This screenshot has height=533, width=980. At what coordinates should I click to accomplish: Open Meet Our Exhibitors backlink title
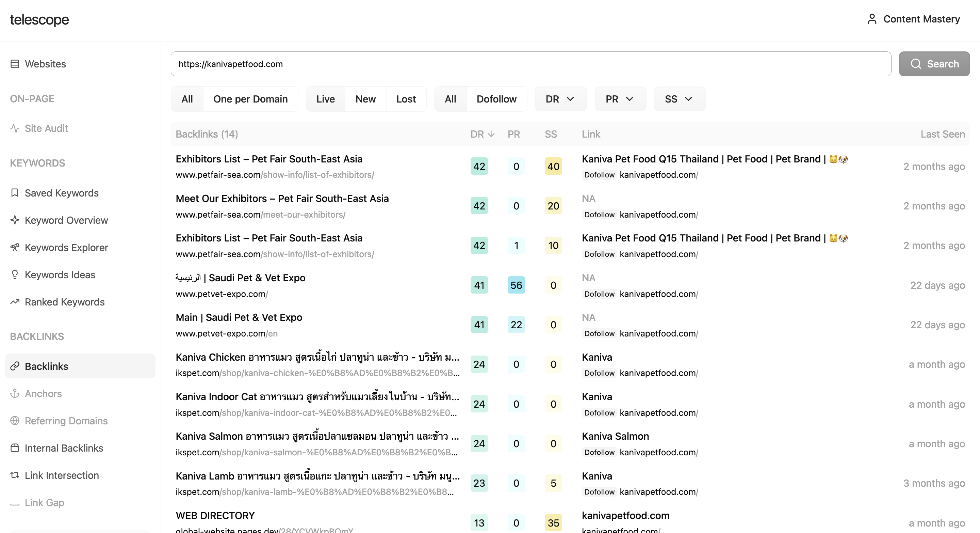pos(282,198)
